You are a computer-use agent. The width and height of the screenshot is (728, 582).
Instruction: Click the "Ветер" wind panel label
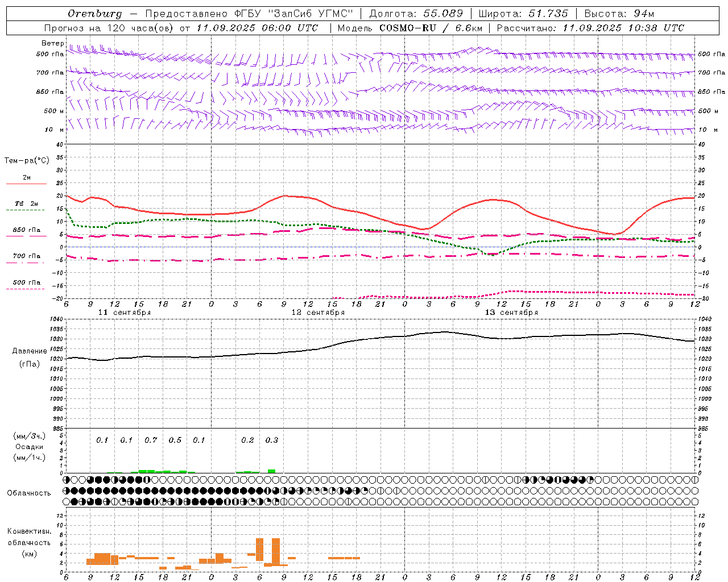(52, 43)
